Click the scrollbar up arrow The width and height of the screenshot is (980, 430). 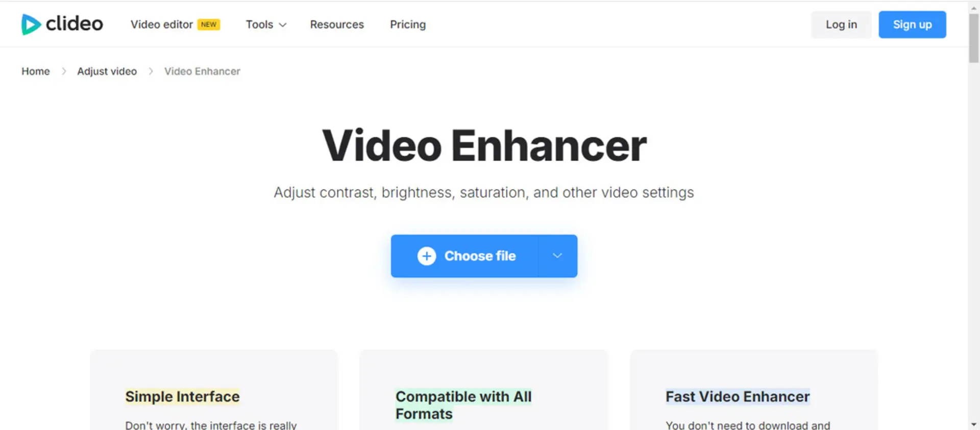pos(973,8)
